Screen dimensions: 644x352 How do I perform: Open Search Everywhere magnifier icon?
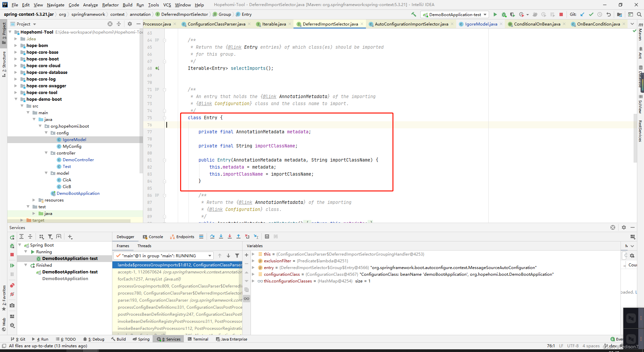coord(639,14)
